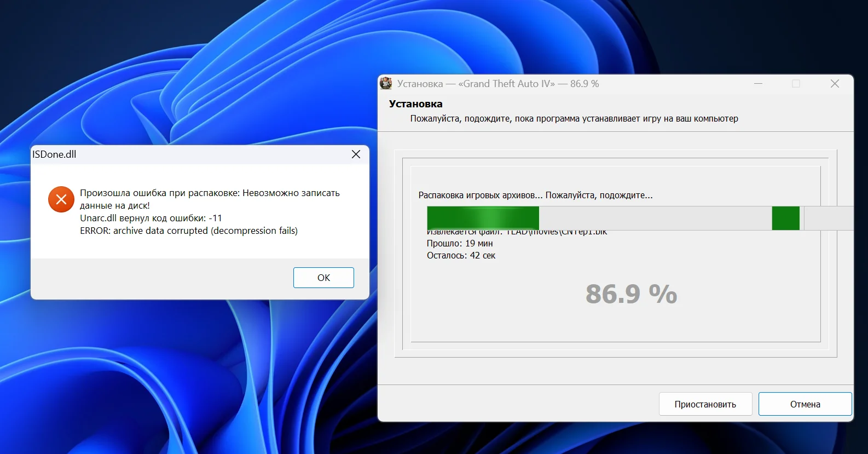Image resolution: width=868 pixels, height=454 pixels.
Task: Click the 'Unarc.dll вернул код ошибки: -11' line
Action: coord(151,218)
